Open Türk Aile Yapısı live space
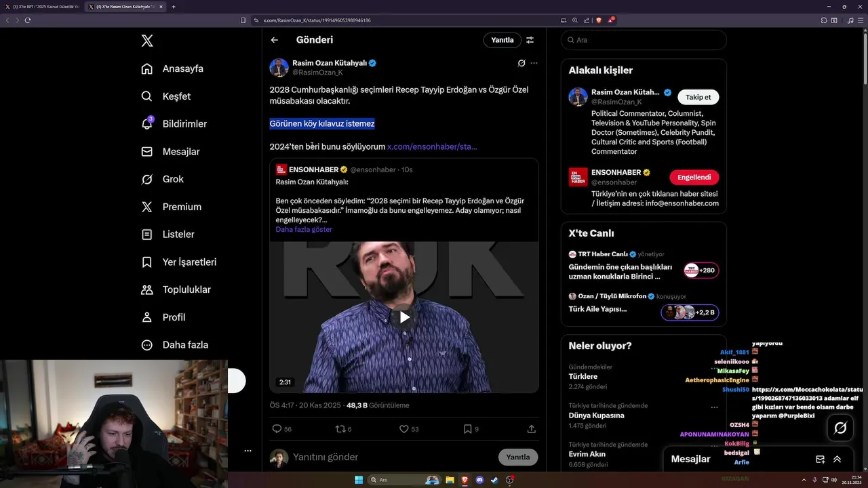 point(644,307)
